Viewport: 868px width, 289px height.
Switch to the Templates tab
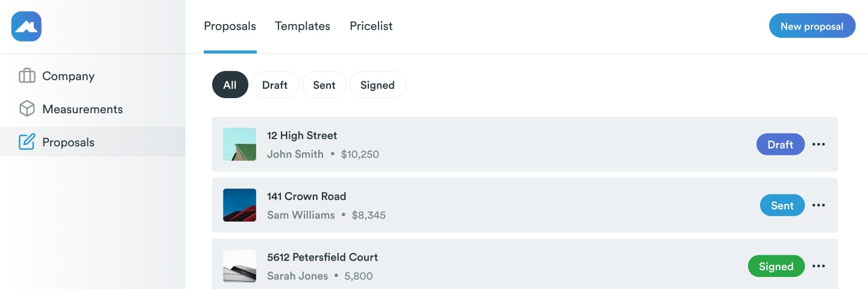pos(303,26)
